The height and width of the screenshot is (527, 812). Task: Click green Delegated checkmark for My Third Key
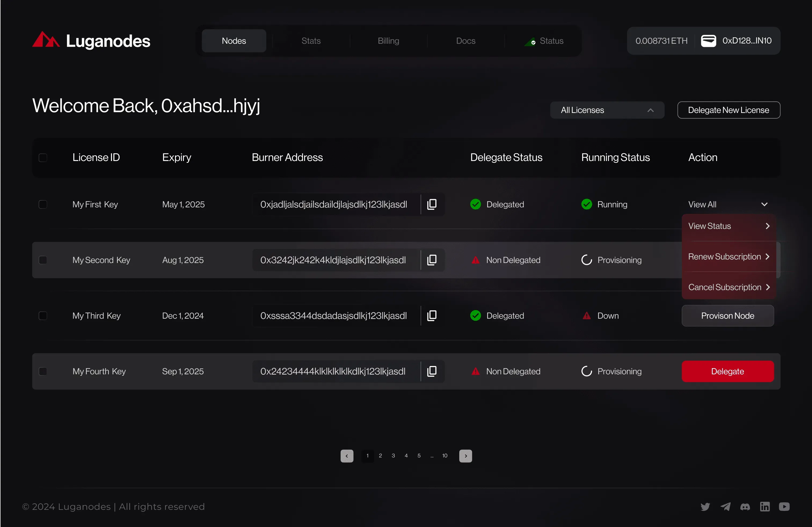[475, 316]
